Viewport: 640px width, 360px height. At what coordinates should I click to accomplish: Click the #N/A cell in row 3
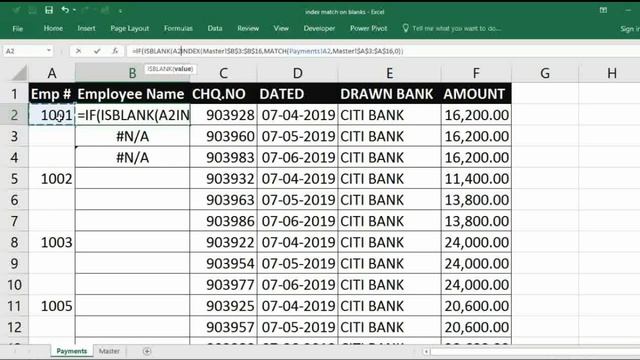click(x=133, y=136)
